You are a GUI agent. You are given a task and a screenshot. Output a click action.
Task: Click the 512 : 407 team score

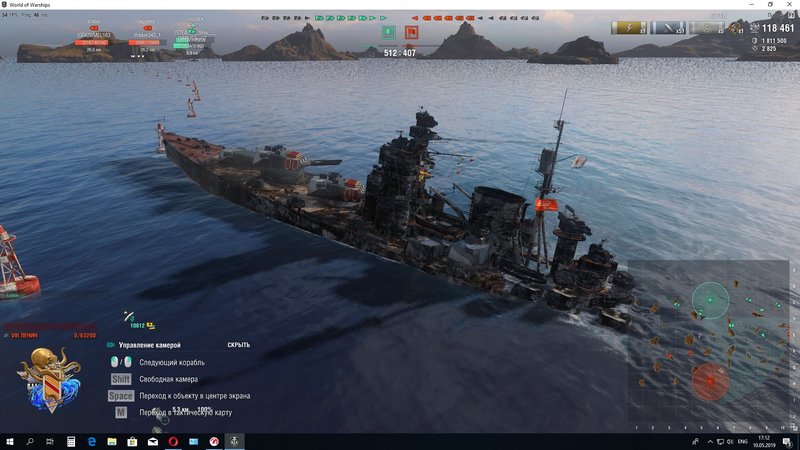400,53
